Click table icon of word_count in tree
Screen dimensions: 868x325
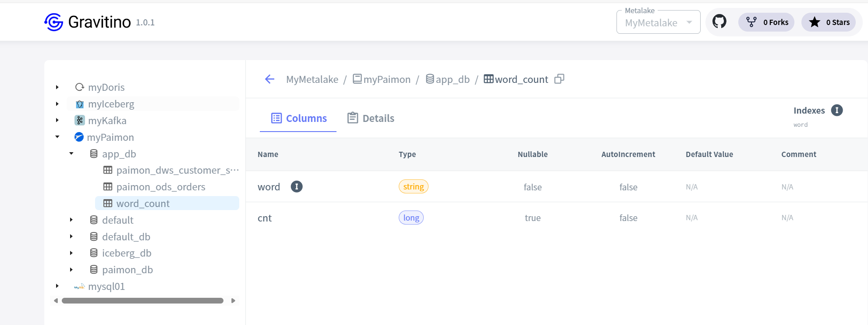coord(108,203)
